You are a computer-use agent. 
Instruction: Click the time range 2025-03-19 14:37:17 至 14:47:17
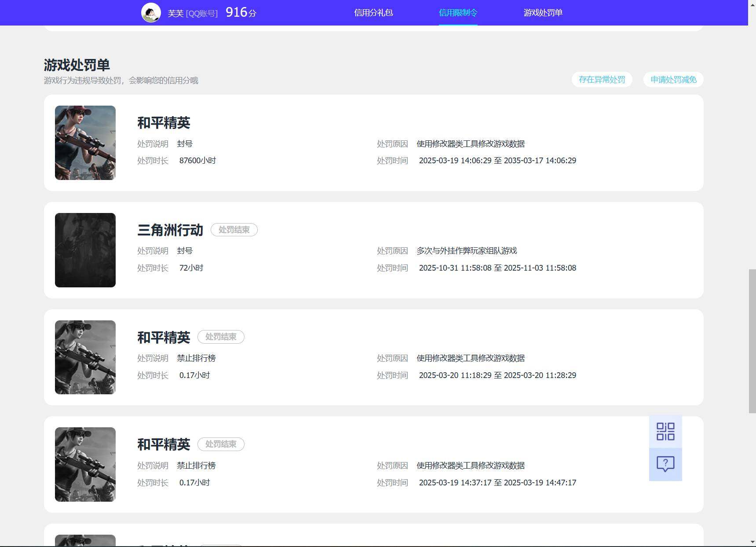(x=497, y=483)
